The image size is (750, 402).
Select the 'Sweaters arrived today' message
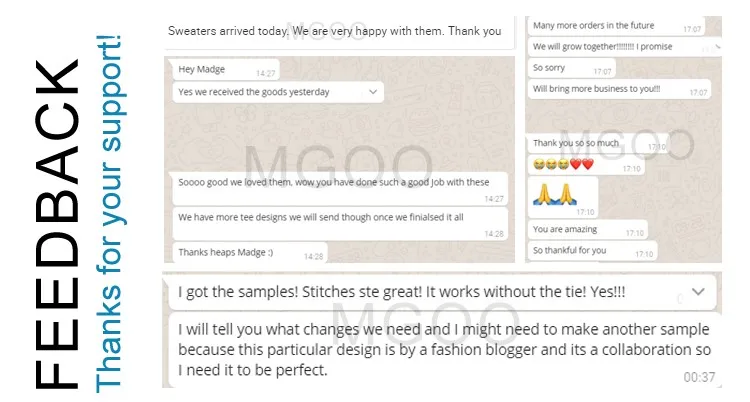point(334,31)
